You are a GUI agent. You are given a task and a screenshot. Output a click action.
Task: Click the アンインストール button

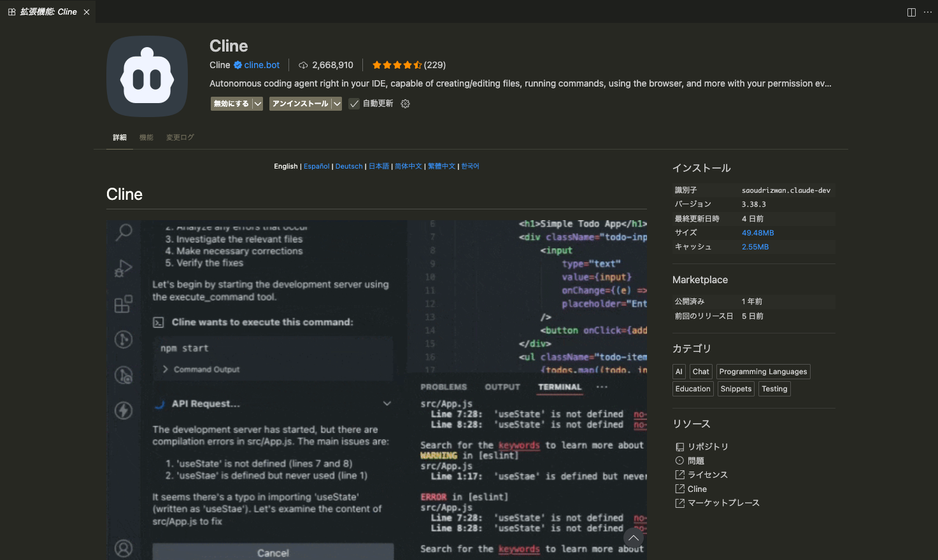[300, 104]
